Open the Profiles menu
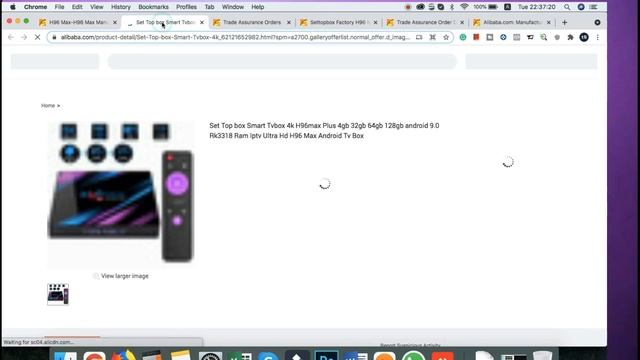This screenshot has width=640, height=360. pyautogui.click(x=186, y=7)
